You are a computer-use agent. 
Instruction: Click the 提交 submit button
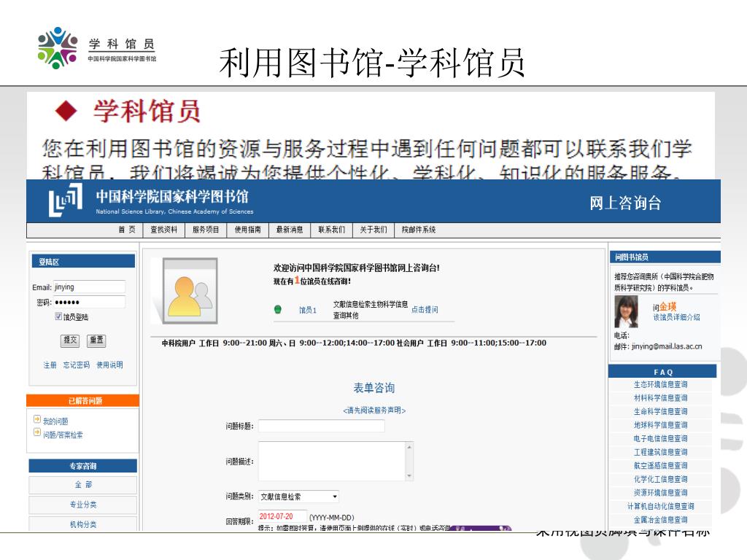point(70,340)
